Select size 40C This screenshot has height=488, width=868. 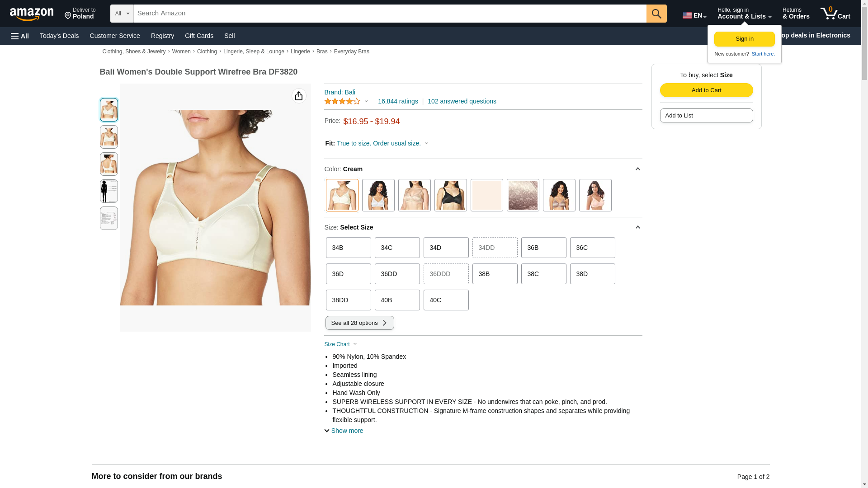[446, 300]
